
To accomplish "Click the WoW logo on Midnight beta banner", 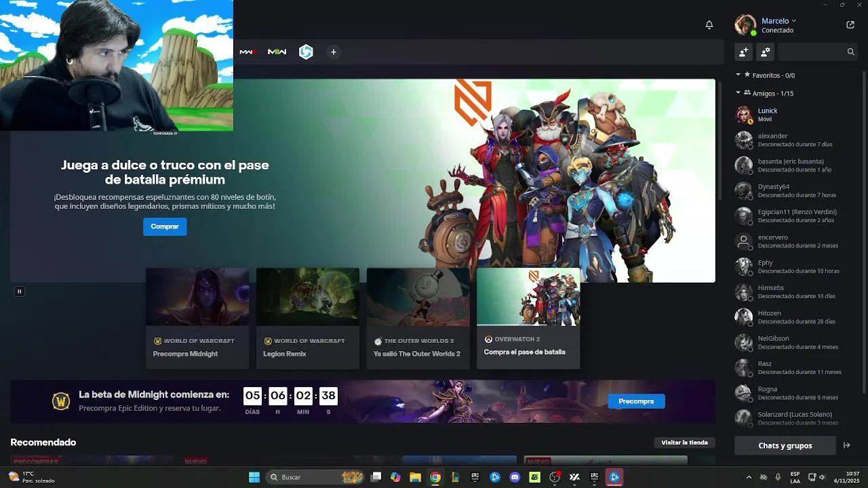I will [x=61, y=401].
